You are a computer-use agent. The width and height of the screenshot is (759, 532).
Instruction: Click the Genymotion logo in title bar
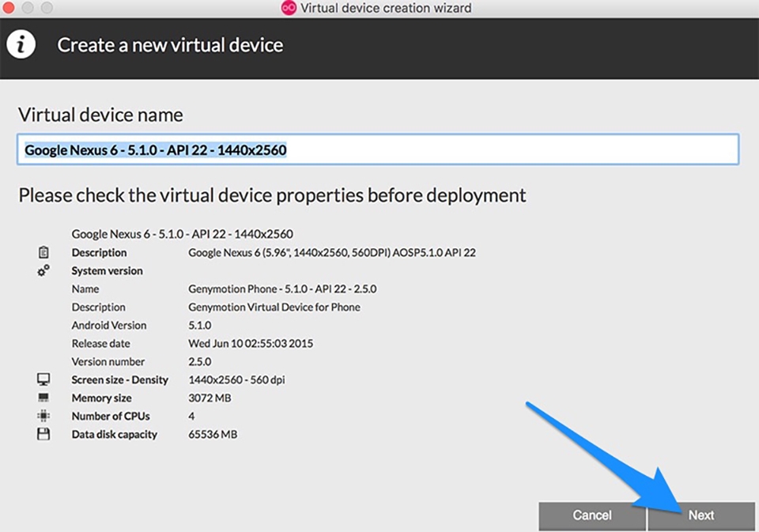[289, 8]
